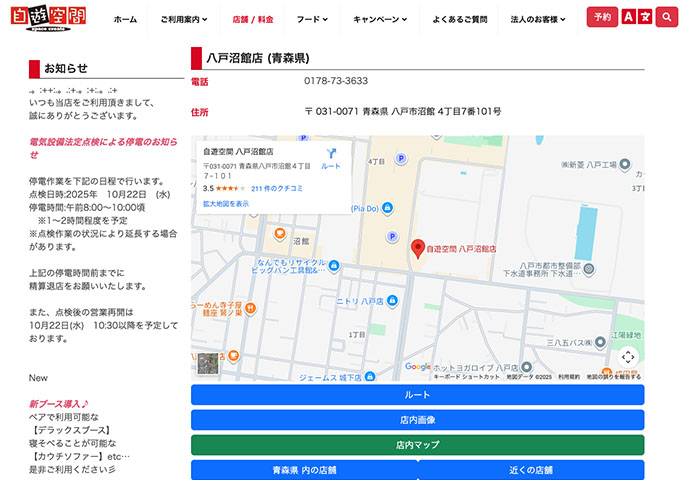Expand the フード dropdown menu

[312, 19]
